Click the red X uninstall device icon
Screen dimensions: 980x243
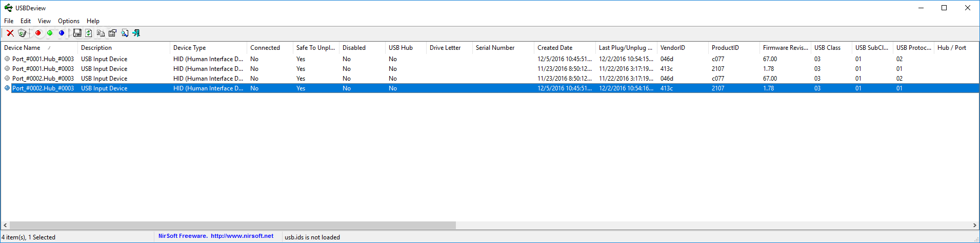[x=10, y=33]
